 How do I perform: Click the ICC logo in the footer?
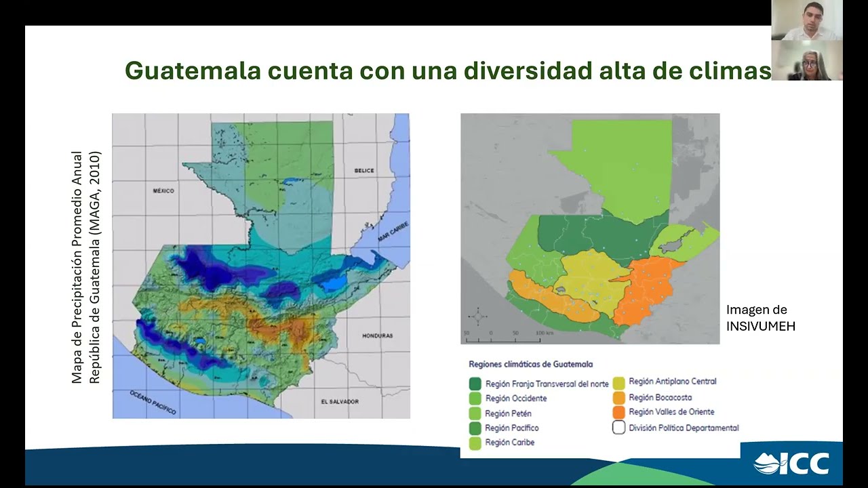click(791, 464)
